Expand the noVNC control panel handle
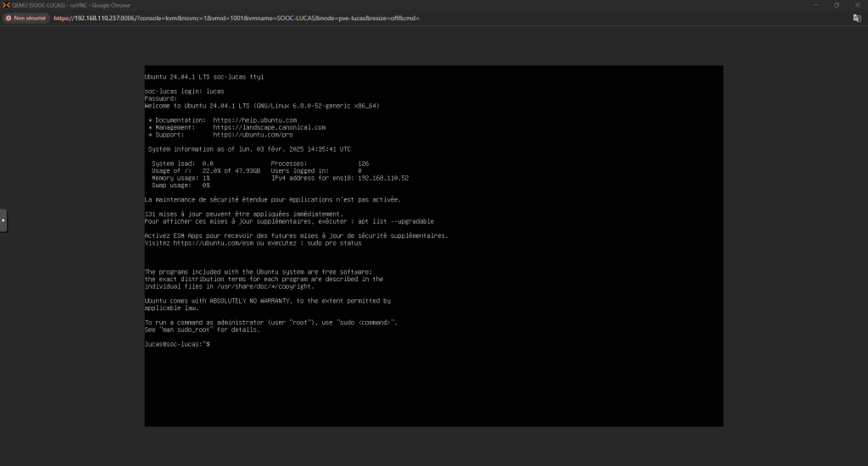868x466 pixels. pyautogui.click(x=3, y=220)
